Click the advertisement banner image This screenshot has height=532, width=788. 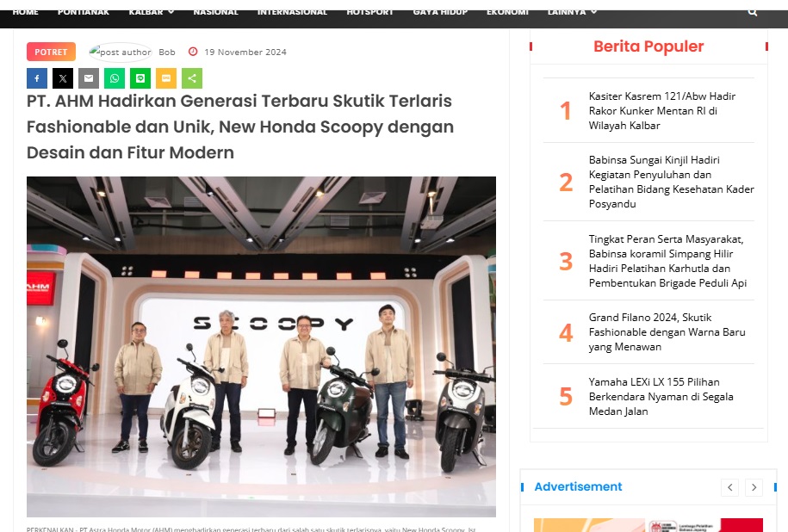[x=648, y=525]
